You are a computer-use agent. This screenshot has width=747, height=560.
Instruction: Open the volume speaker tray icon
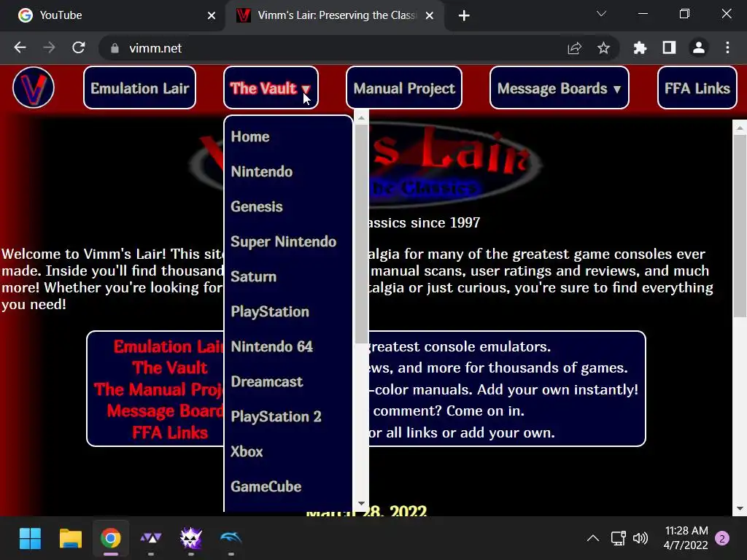click(x=640, y=539)
